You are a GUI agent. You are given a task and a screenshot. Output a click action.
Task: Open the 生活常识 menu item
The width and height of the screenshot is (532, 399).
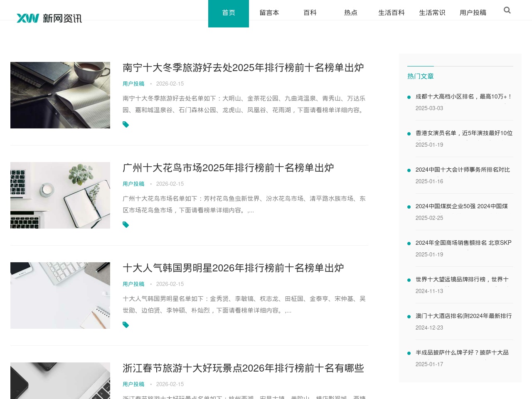pos(432,13)
